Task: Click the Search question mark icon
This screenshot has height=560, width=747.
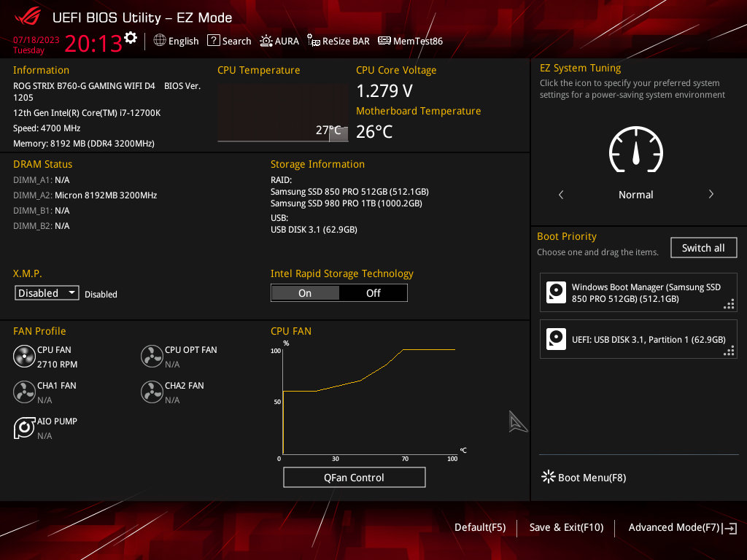Action: tap(214, 41)
